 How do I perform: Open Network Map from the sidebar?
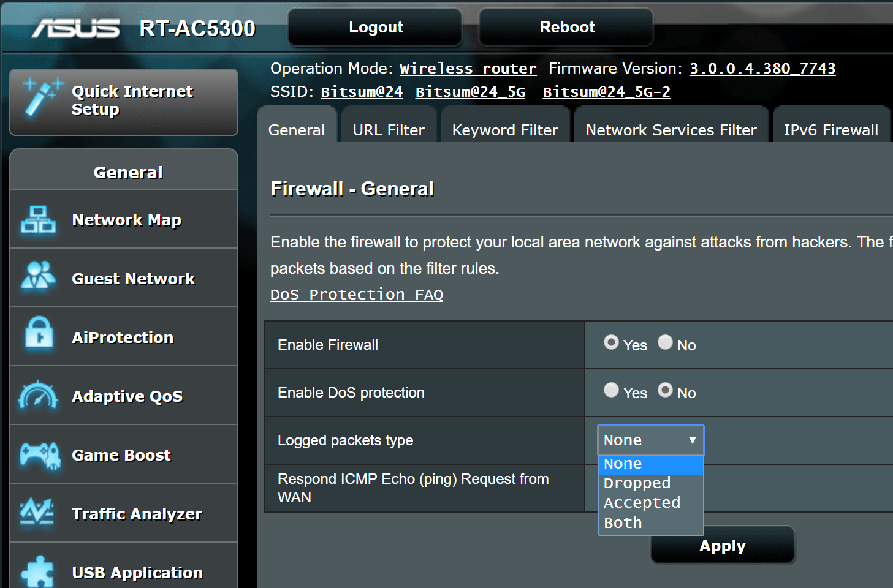pos(124,219)
